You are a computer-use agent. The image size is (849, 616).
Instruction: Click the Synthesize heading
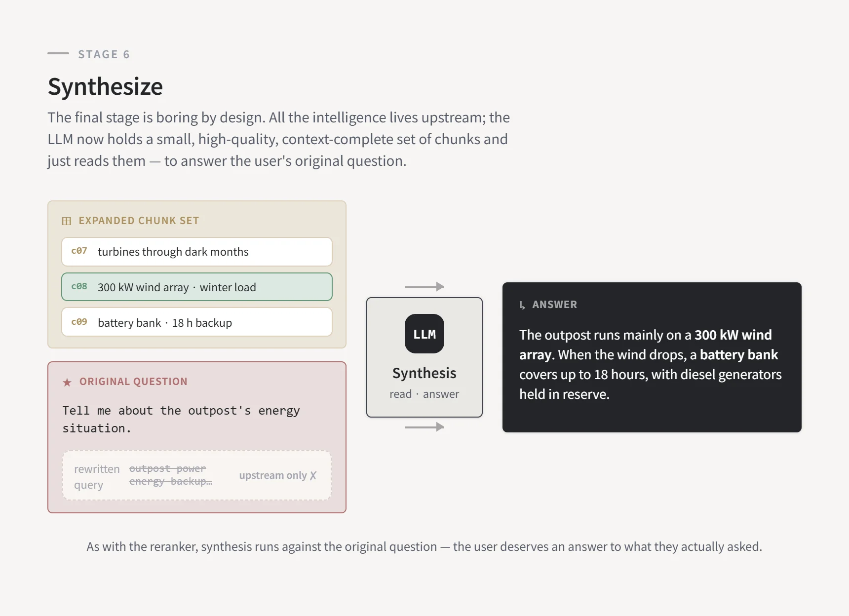coord(105,86)
